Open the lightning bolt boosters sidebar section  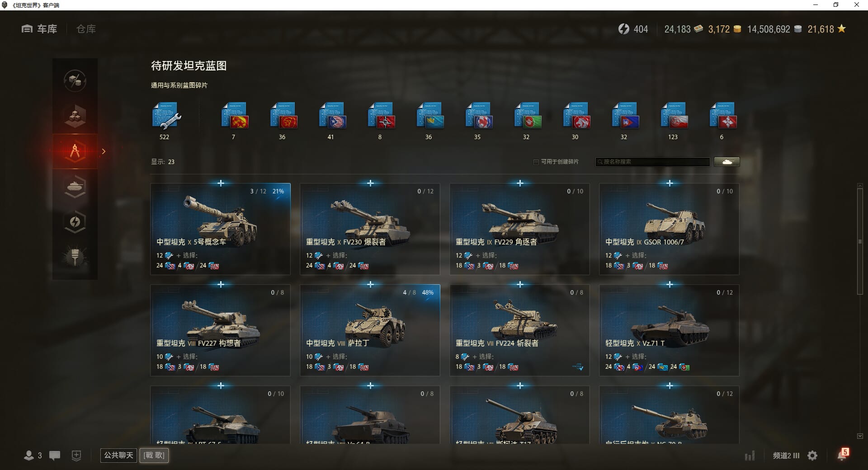tap(75, 221)
